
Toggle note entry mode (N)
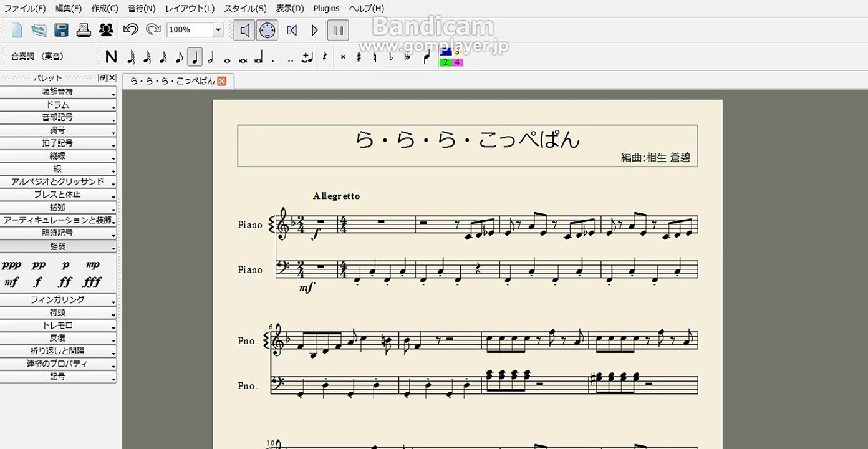pyautogui.click(x=111, y=57)
